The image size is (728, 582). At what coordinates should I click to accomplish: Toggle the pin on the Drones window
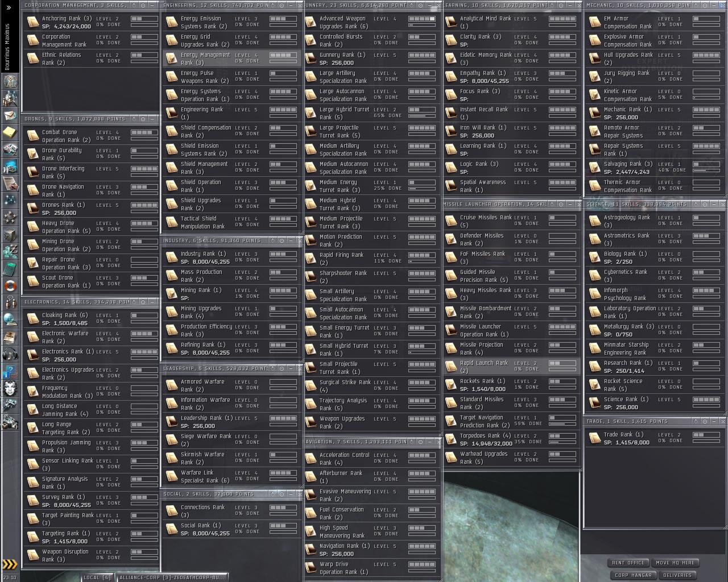click(134, 119)
